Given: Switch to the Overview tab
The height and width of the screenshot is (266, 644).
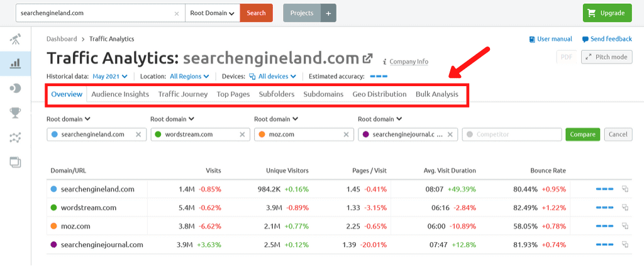Looking at the screenshot, I should (x=67, y=94).
